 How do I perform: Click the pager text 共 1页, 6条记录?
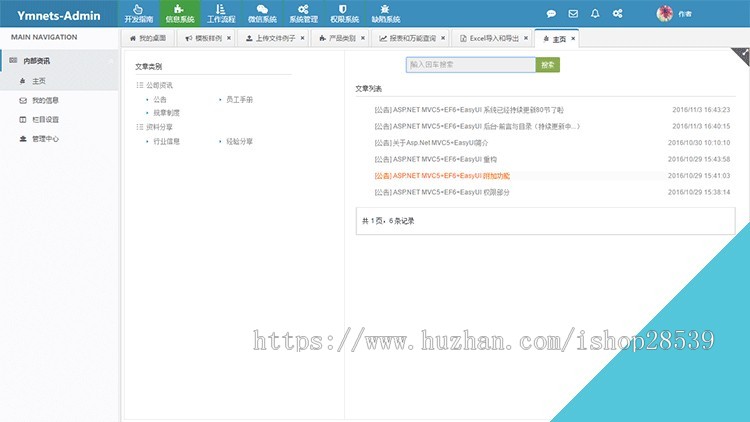click(388, 221)
